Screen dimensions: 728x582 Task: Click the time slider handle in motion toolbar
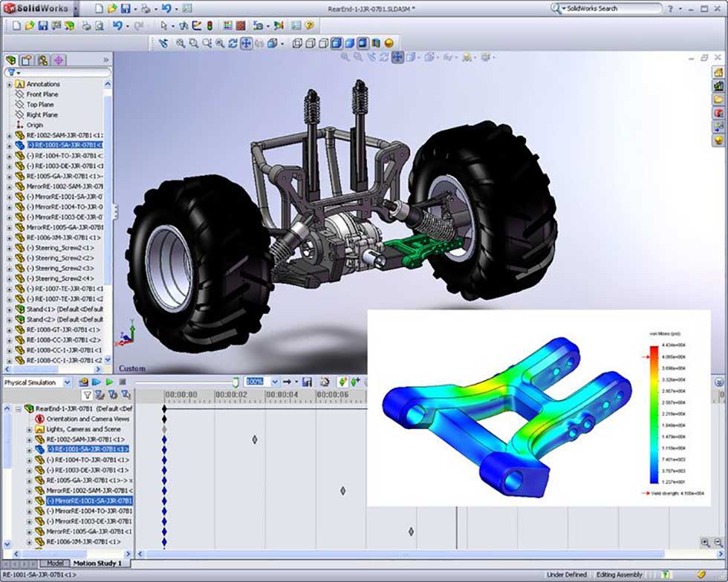(235, 382)
